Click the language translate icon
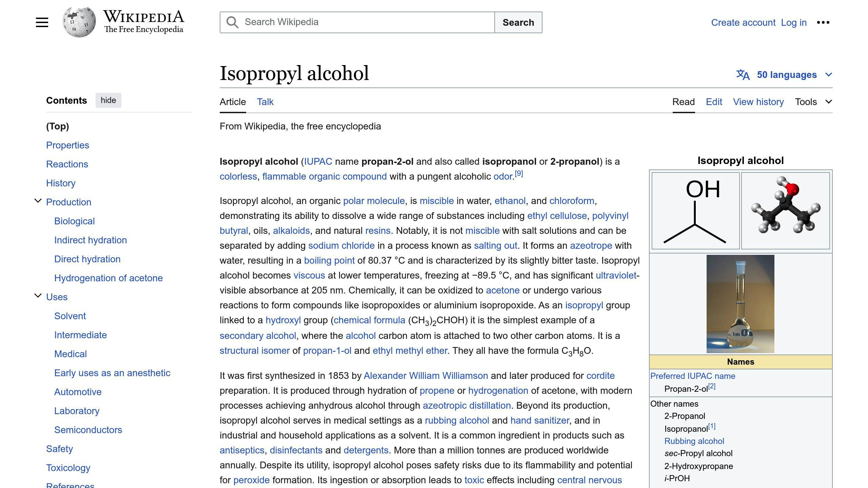Screen dimensions: 868x488 [x=743, y=75]
